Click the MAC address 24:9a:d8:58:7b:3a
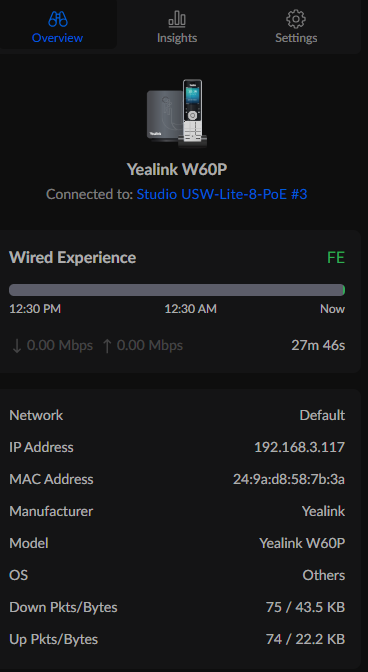This screenshot has height=672, width=368. [x=289, y=479]
